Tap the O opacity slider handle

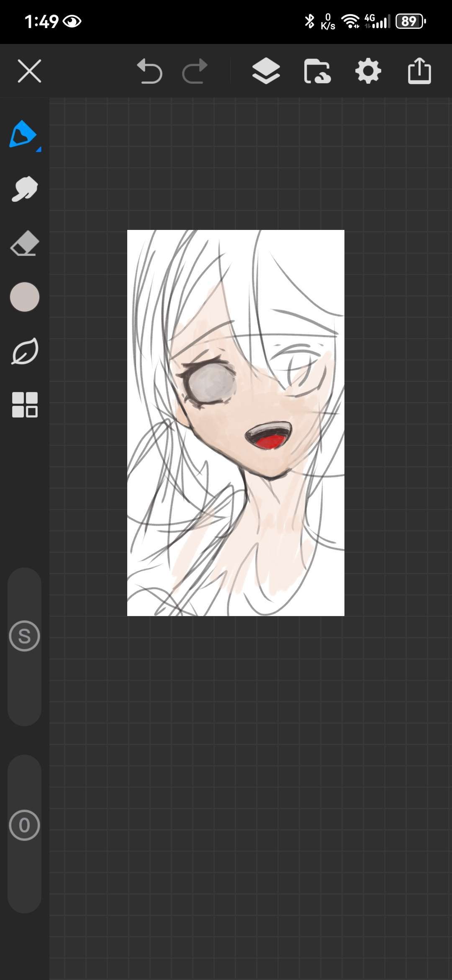[24, 825]
